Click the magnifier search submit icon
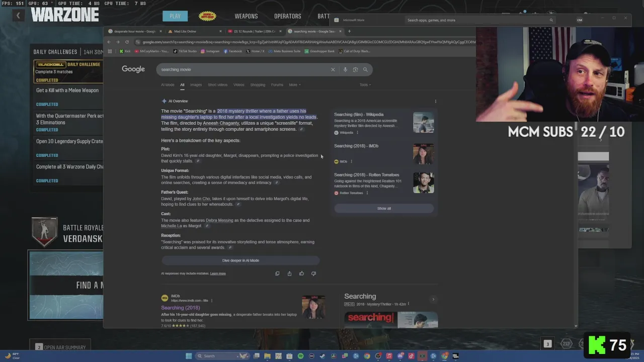 coord(365,69)
